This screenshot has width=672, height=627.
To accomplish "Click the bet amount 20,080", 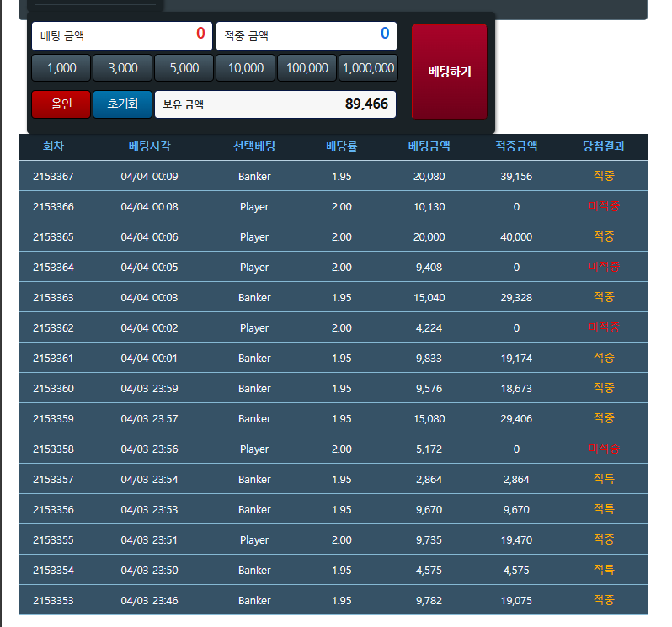I will click(429, 177).
